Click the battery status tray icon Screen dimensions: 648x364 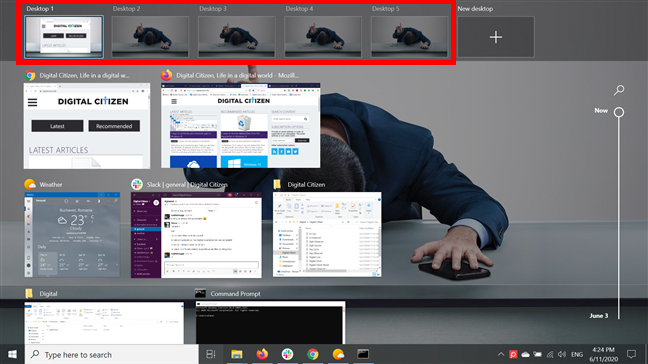(x=537, y=354)
